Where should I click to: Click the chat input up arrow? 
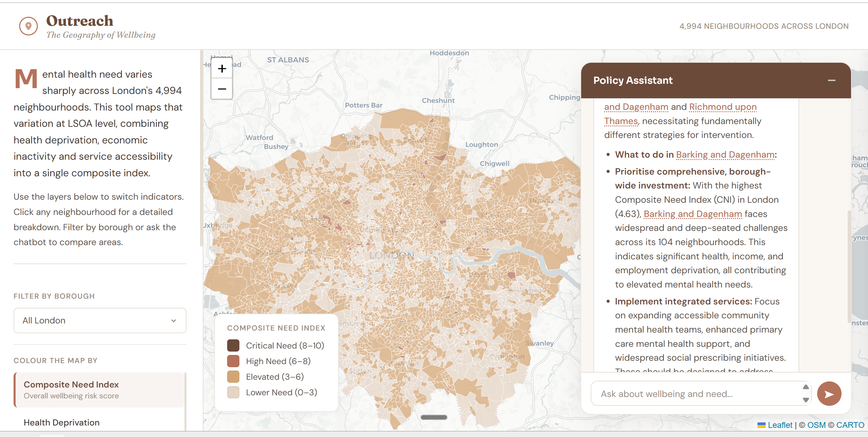point(806,387)
